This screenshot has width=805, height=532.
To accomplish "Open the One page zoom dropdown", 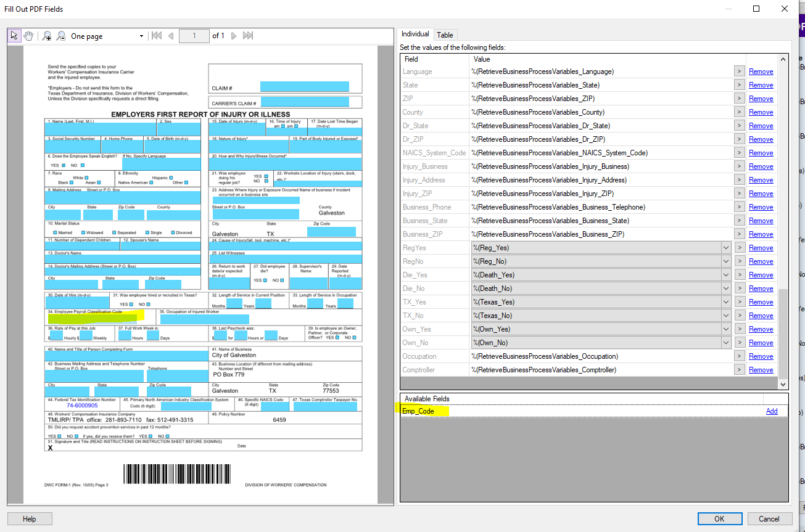I will pyautogui.click(x=141, y=36).
